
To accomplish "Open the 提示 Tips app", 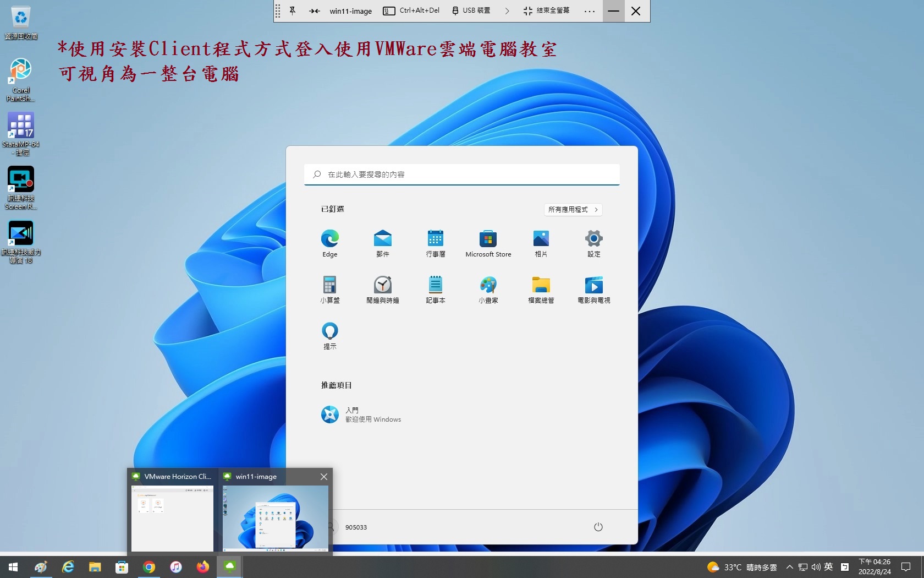I will [329, 336].
